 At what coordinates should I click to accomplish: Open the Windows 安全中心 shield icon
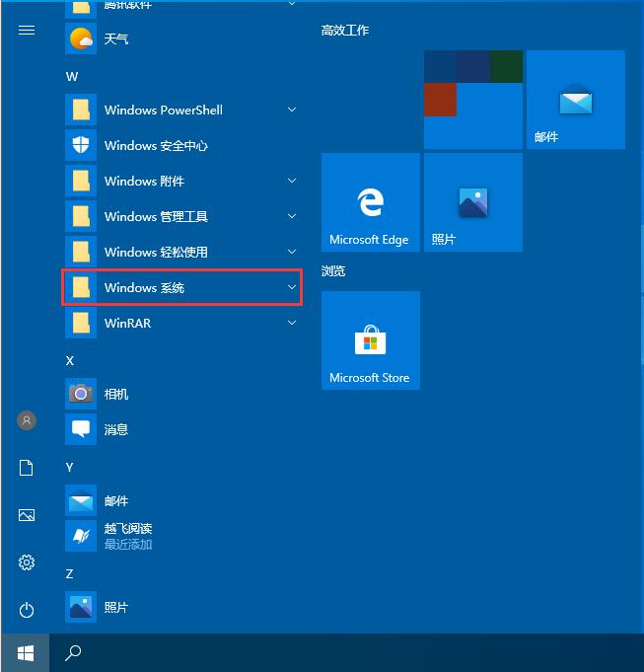(81, 145)
